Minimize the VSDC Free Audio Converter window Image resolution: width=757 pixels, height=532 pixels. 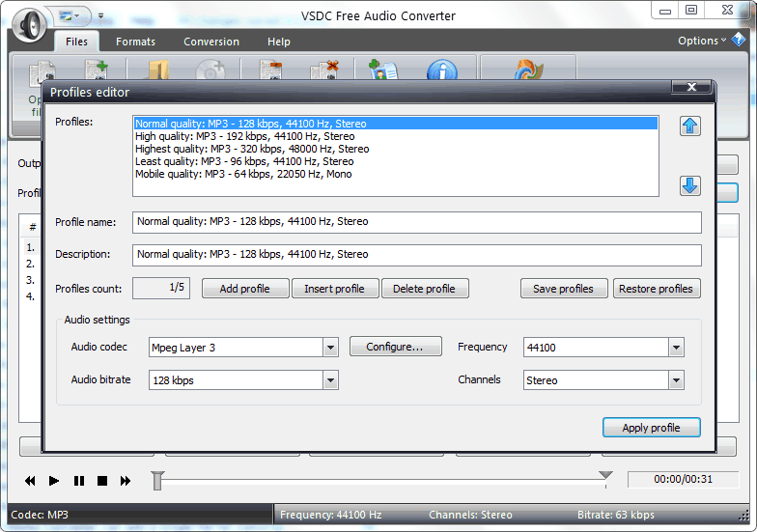click(665, 10)
